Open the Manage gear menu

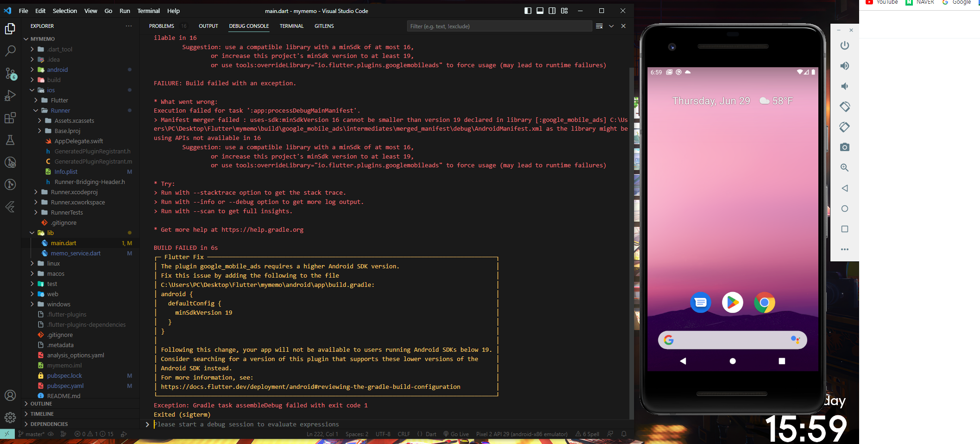(10, 418)
